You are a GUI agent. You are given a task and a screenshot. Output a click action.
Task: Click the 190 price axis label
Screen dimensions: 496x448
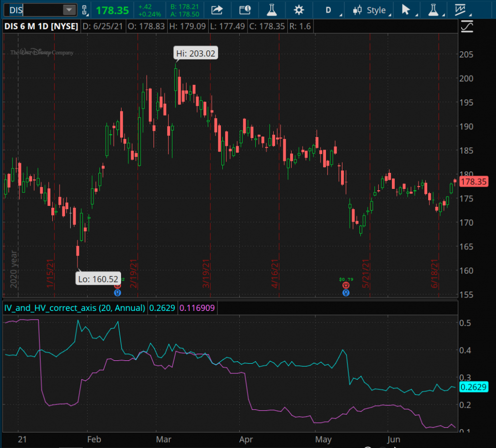[x=466, y=126]
